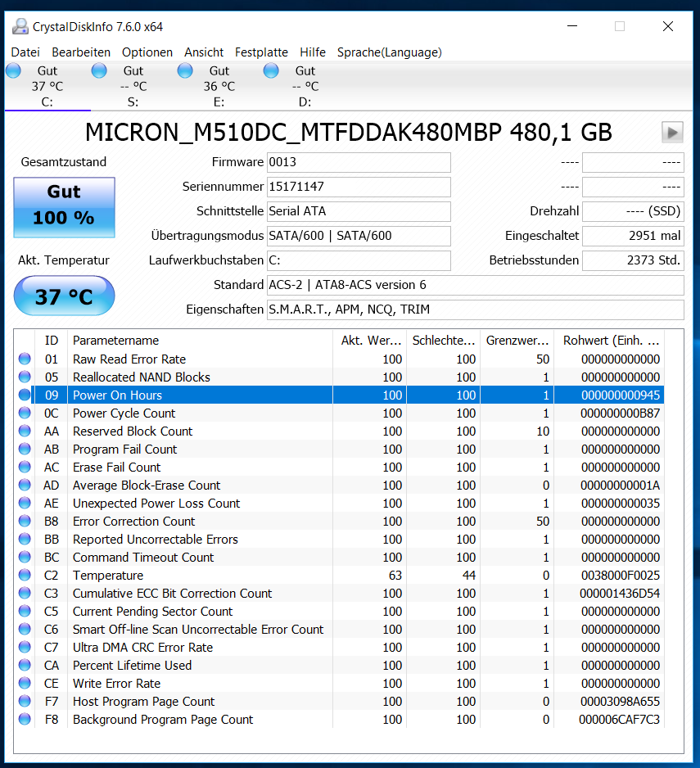This screenshot has width=700, height=768.
Task: Click status orb for Reallocated NAND Blocks
Action: pos(25,377)
